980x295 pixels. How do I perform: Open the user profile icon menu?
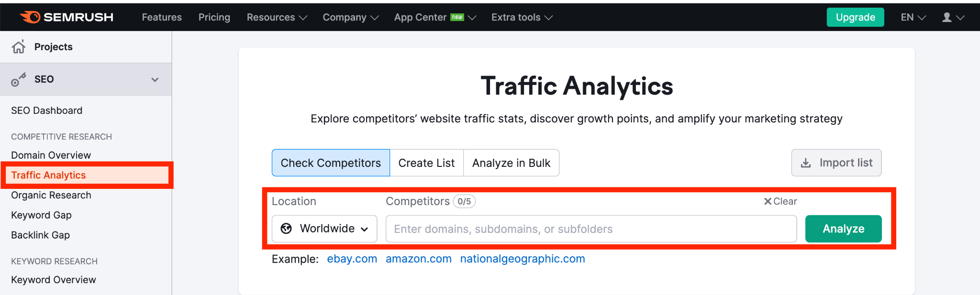click(947, 17)
